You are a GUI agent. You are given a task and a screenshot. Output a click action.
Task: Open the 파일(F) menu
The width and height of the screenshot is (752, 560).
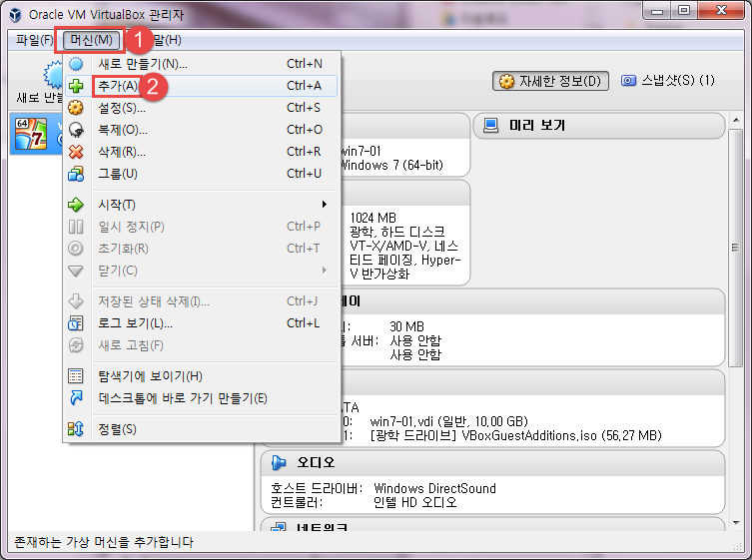[x=34, y=40]
